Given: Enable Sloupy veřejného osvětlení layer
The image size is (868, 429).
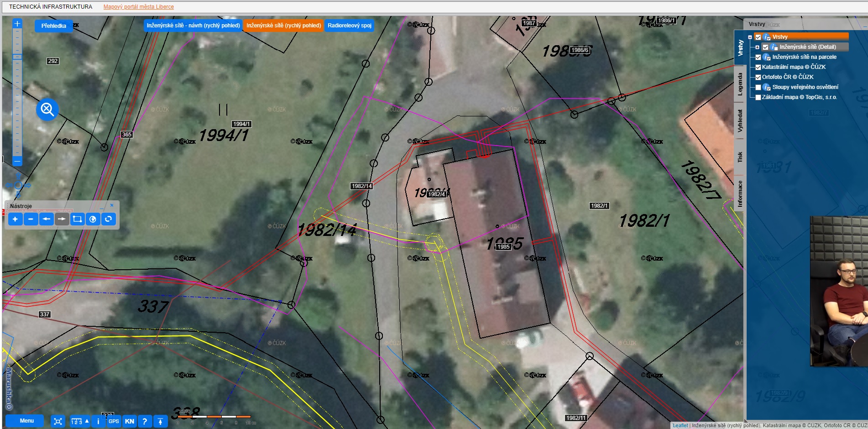Looking at the screenshot, I should pyautogui.click(x=758, y=88).
